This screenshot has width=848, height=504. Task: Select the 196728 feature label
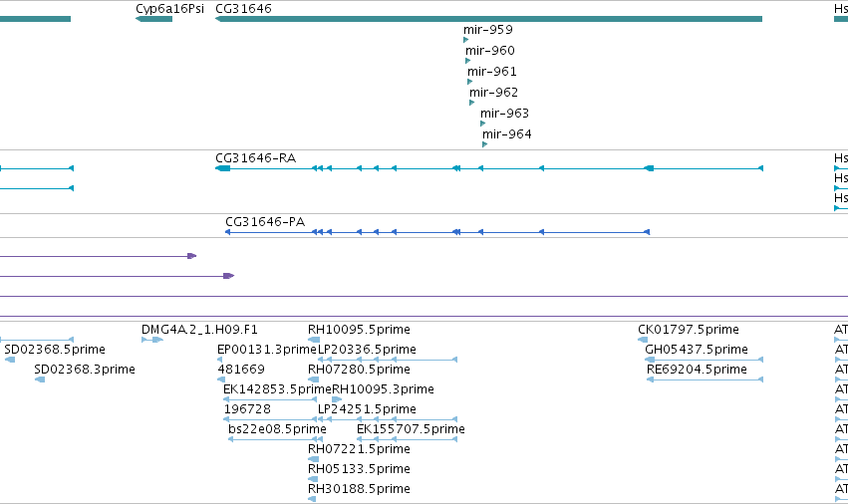click(248, 409)
